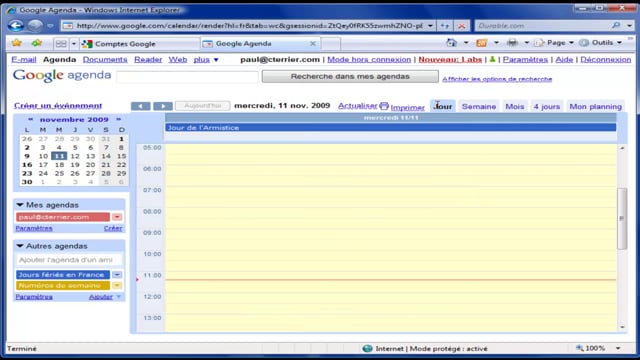Click next month arrow in mini calendar
The height and width of the screenshot is (360, 640).
click(118, 119)
